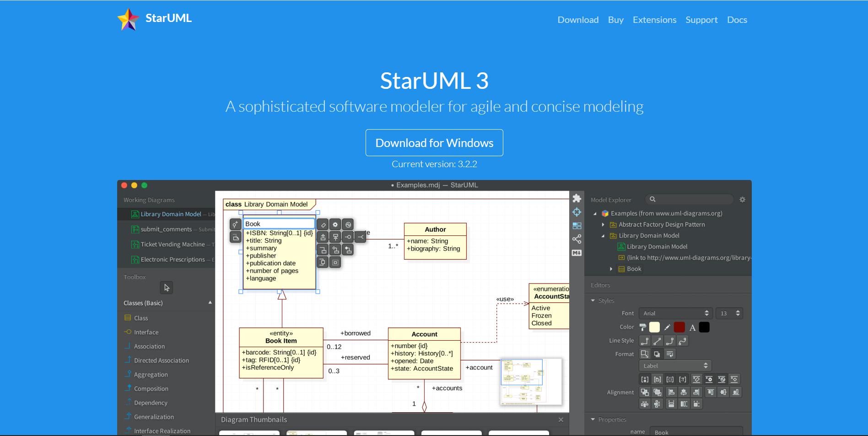This screenshot has width=868, height=436.
Task: Click the add note icon left of Book
Action: (235, 237)
